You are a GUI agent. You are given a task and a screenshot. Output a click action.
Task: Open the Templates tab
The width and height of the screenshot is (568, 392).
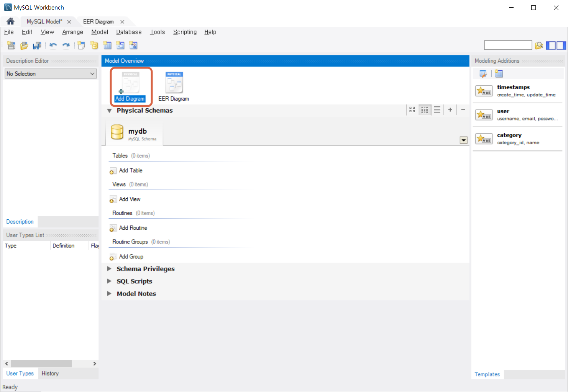pyautogui.click(x=487, y=374)
